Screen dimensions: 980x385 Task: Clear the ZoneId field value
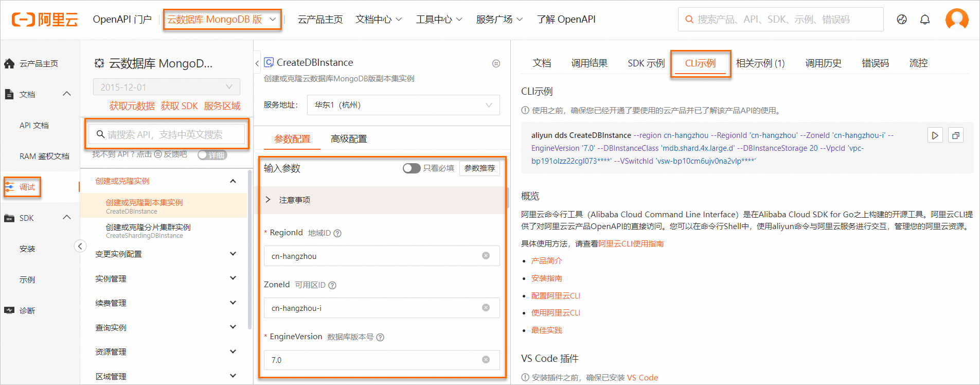486,308
